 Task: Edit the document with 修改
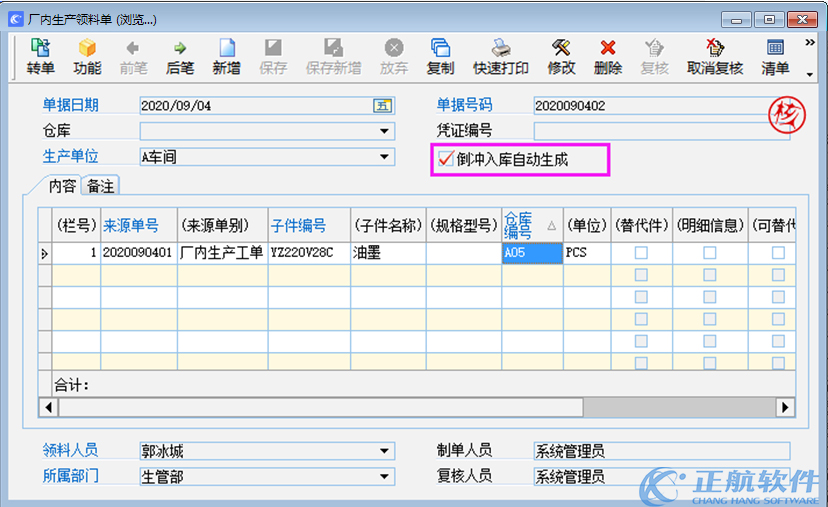pyautogui.click(x=561, y=57)
